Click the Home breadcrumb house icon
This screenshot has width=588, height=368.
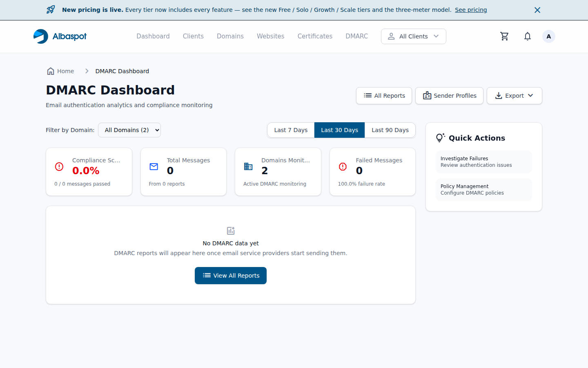pos(51,71)
